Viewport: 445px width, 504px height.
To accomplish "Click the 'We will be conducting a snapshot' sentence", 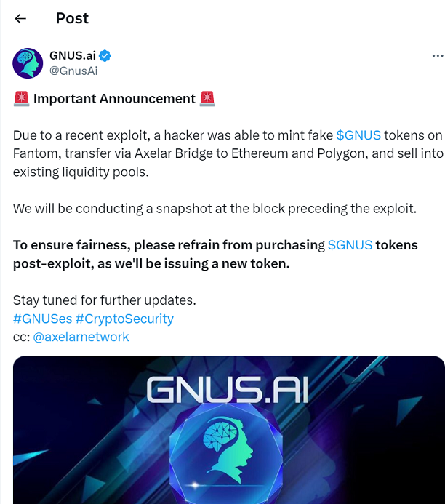I will pyautogui.click(x=215, y=209).
